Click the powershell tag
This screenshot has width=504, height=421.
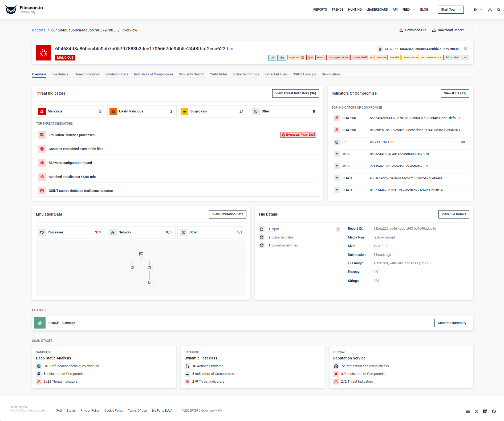coord(360,58)
